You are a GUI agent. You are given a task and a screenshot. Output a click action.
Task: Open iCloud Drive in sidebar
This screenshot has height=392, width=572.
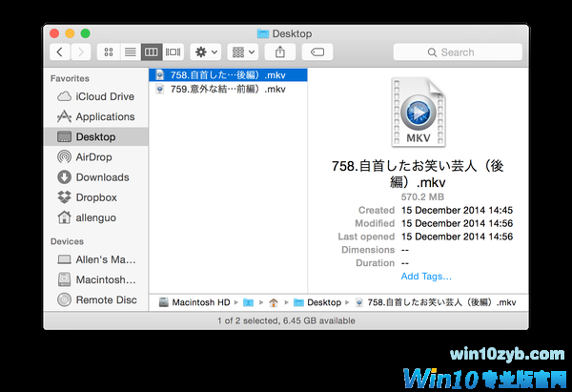tap(96, 96)
